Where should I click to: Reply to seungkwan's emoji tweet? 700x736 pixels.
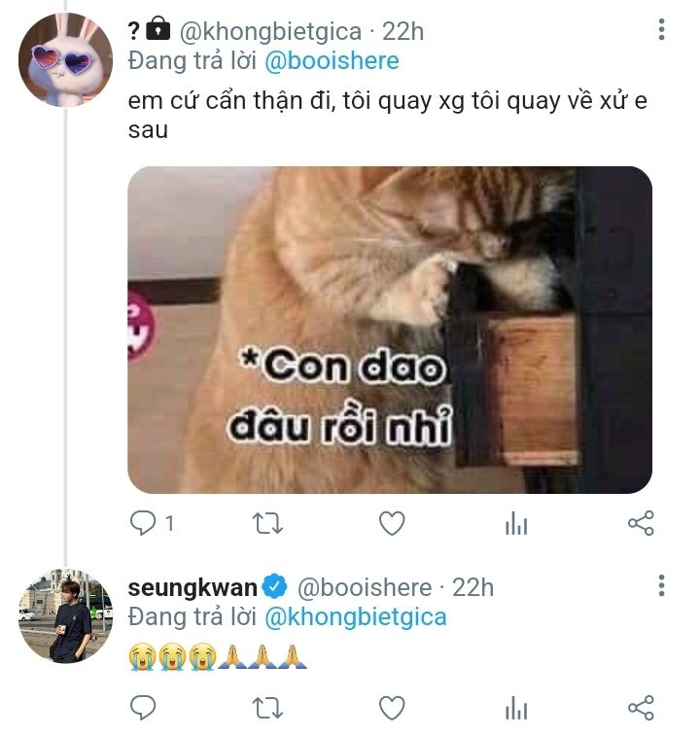point(143,708)
